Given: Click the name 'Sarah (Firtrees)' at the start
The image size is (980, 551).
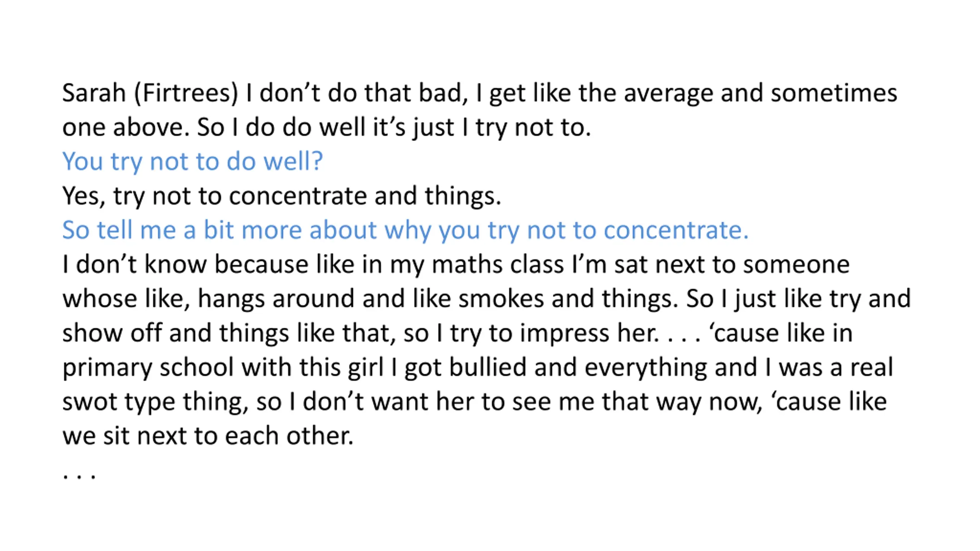Looking at the screenshot, I should 150,93.
